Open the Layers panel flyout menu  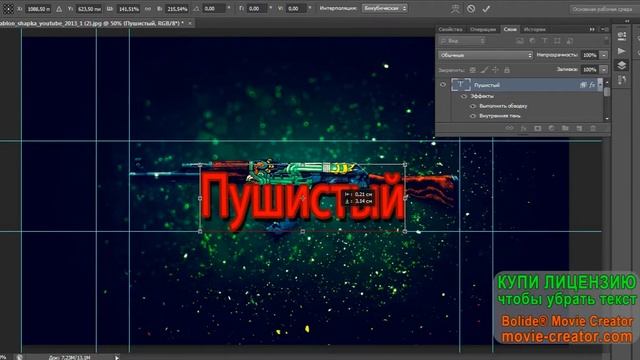pos(605,29)
